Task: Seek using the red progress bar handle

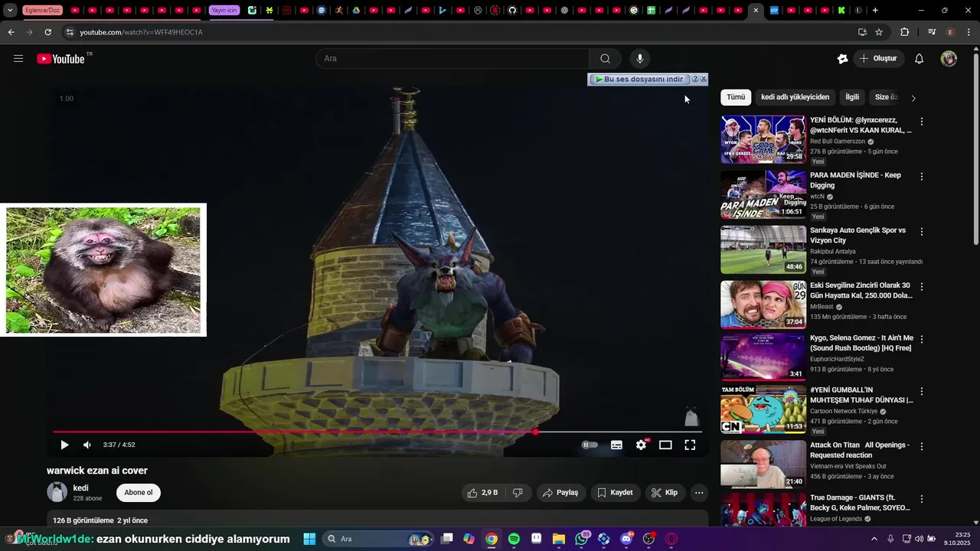Action: [535, 432]
